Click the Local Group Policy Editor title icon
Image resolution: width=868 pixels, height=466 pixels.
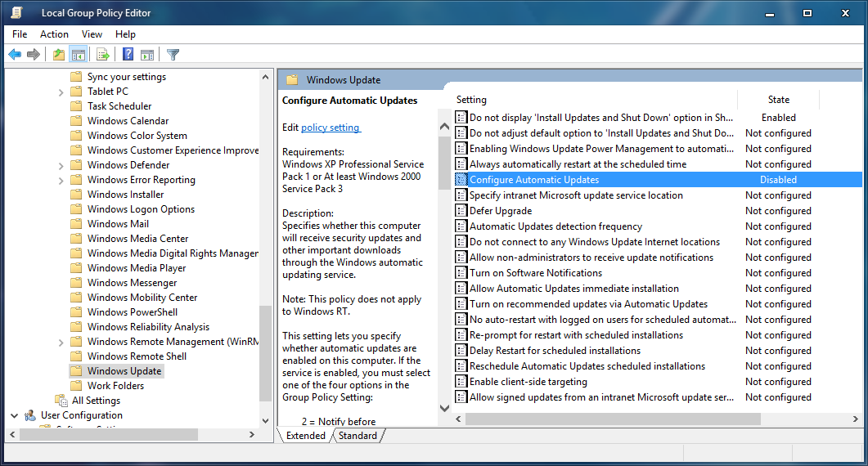pyautogui.click(x=17, y=13)
